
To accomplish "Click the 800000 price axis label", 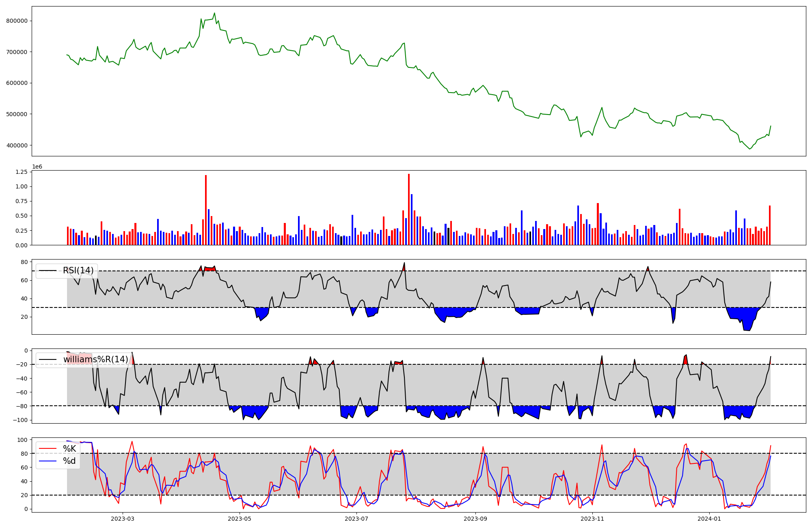I will click(17, 21).
